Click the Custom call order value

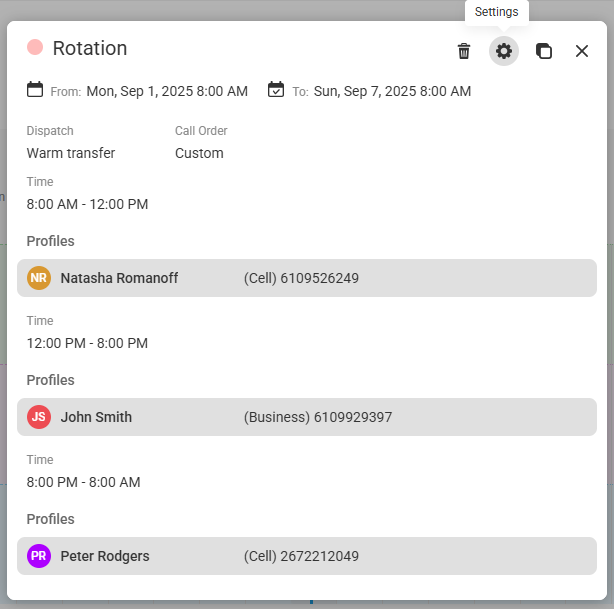point(199,153)
